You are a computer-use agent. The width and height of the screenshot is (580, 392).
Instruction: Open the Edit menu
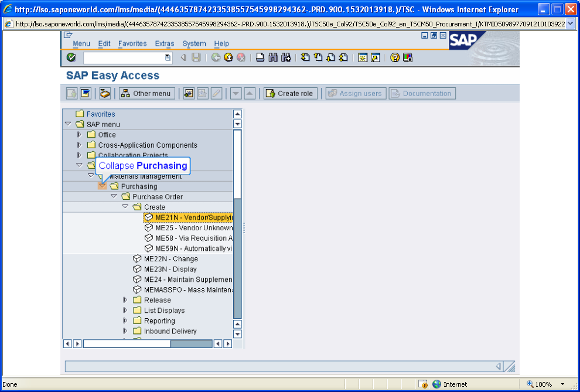[x=104, y=43]
